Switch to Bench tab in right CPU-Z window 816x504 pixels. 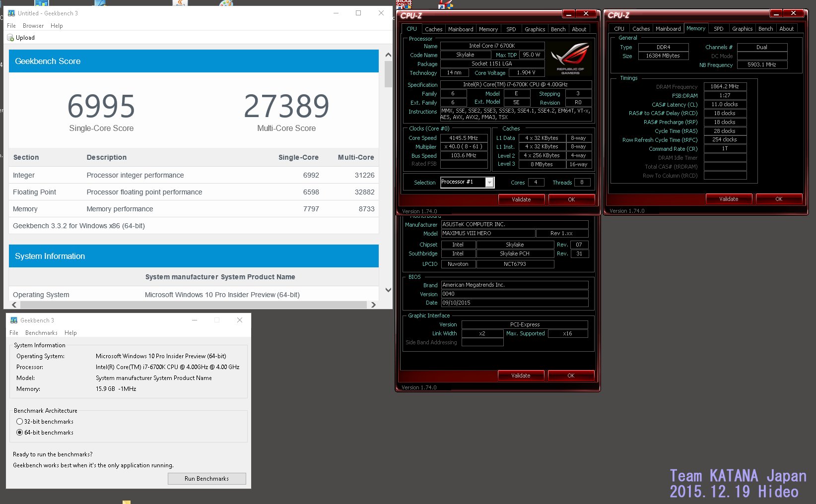(765, 29)
